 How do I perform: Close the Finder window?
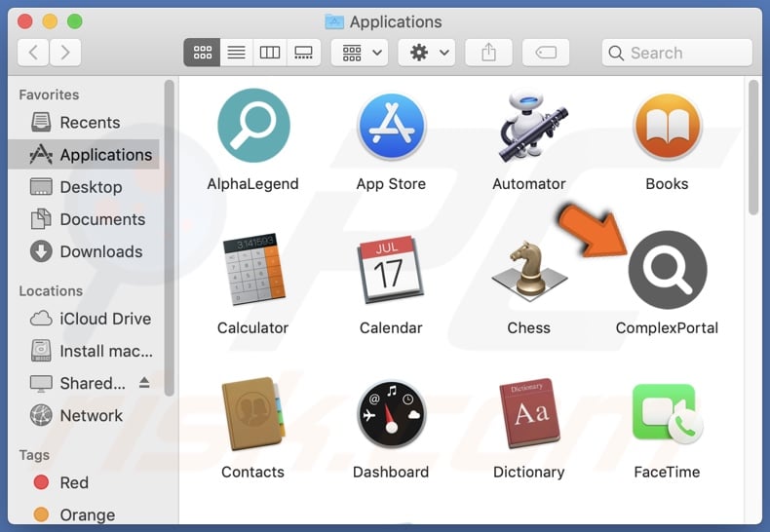[25, 21]
